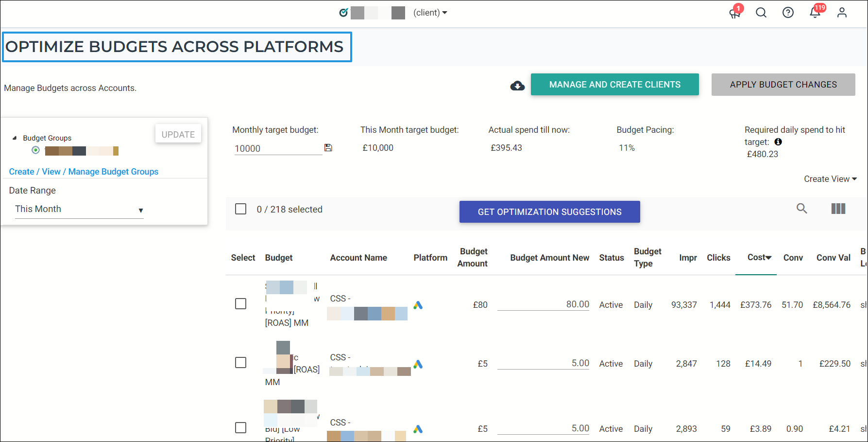Open Create / View / Manage Budget Groups link
The width and height of the screenshot is (868, 442).
84,172
